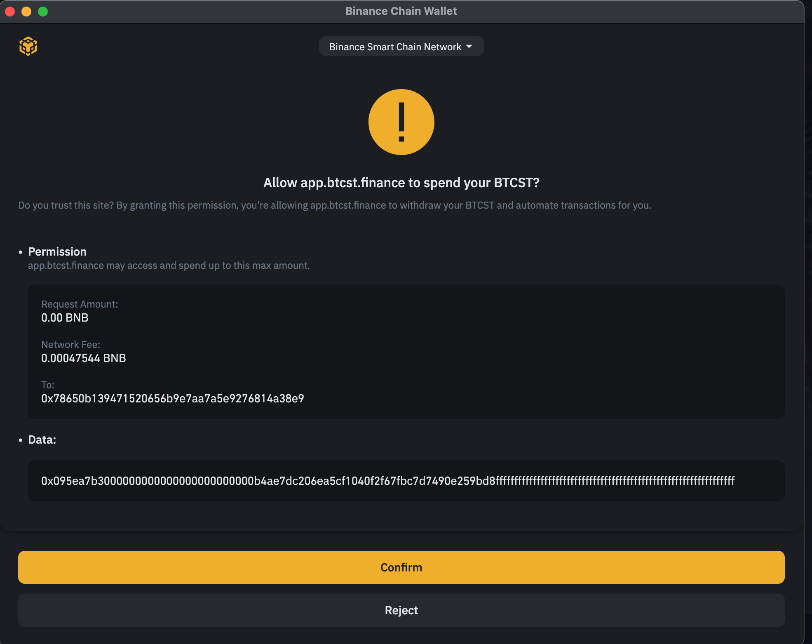Image resolution: width=812 pixels, height=644 pixels.
Task: Click the Permission section heading
Action: pyautogui.click(x=57, y=251)
